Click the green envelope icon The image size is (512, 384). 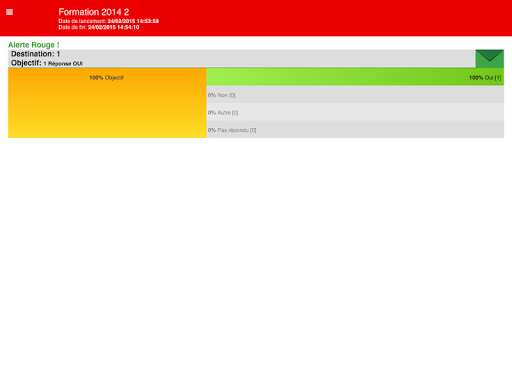coord(489,59)
